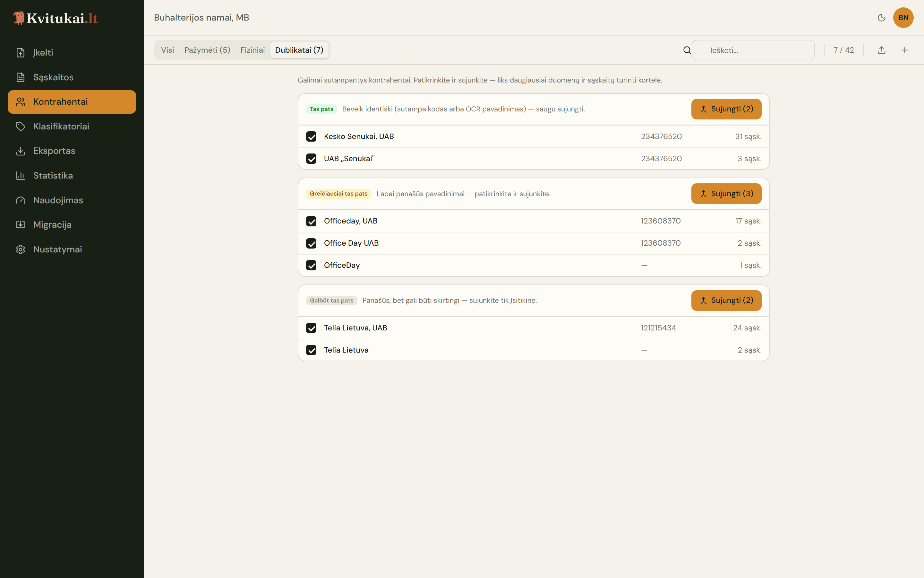Click the UAB „Senukai" name
This screenshot has width=924, height=578.
tap(349, 159)
